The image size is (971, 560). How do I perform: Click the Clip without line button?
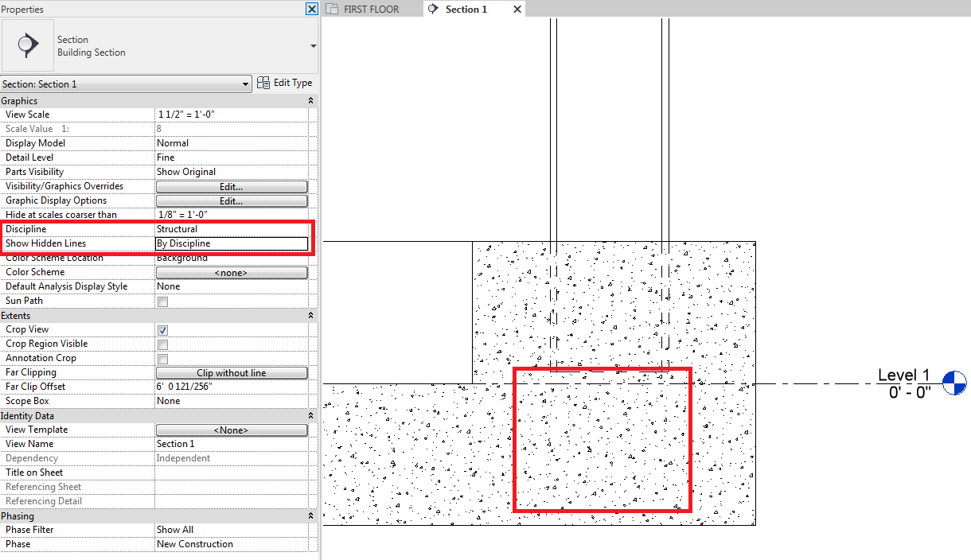click(x=231, y=371)
